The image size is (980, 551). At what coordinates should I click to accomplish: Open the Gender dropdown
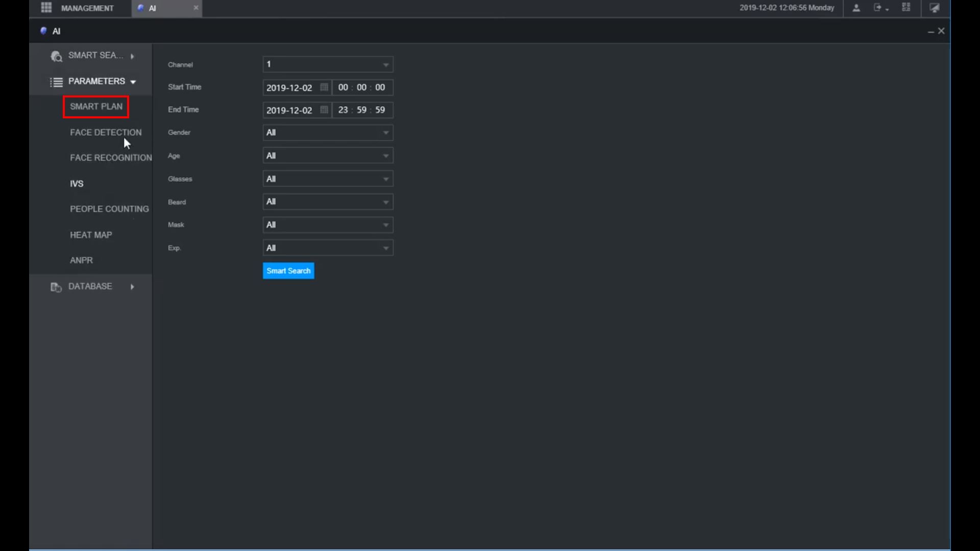tap(328, 133)
